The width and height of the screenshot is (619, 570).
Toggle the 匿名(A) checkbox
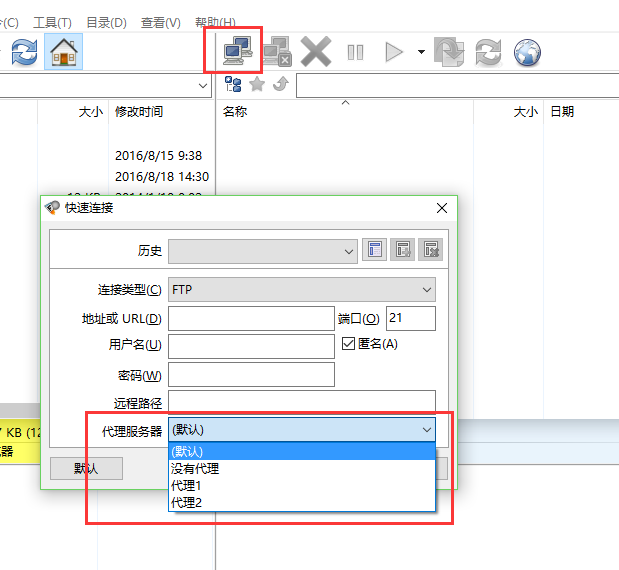[x=349, y=344]
